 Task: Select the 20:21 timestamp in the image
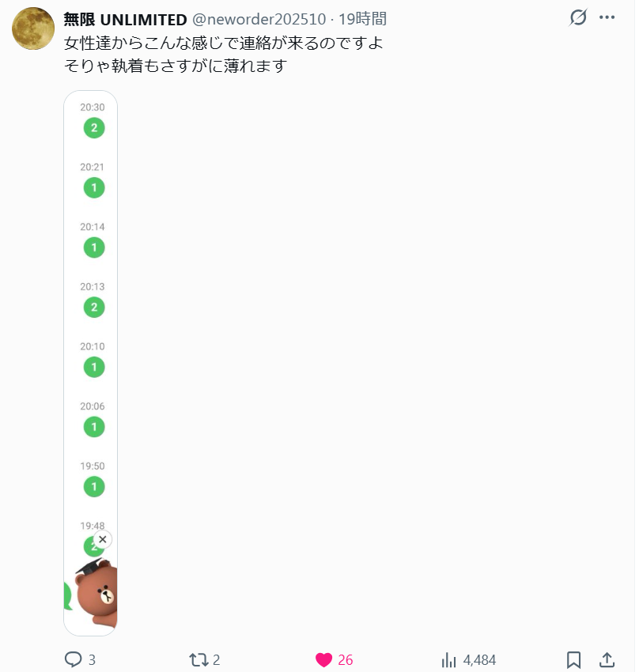(92, 167)
